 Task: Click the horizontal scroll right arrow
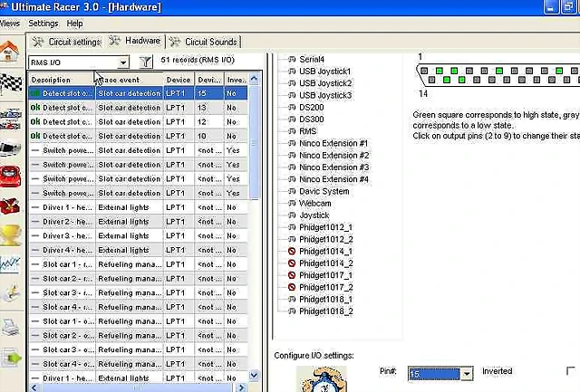241,387
